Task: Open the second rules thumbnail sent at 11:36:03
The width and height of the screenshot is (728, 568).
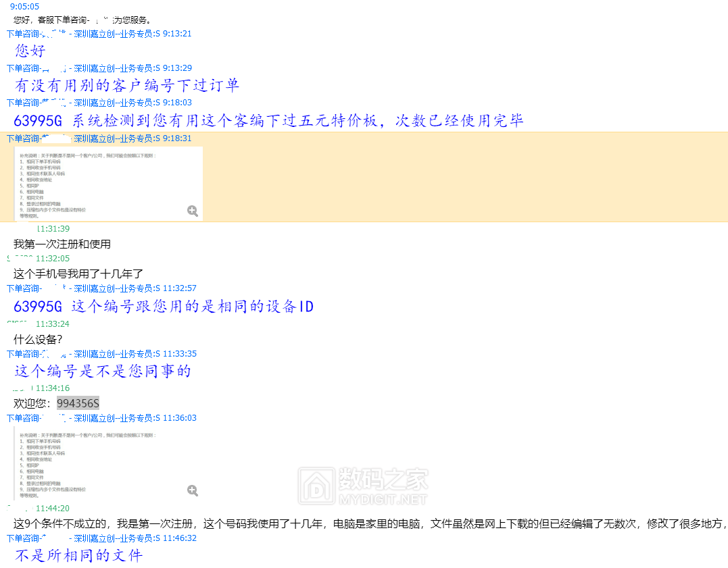Action: (x=108, y=463)
